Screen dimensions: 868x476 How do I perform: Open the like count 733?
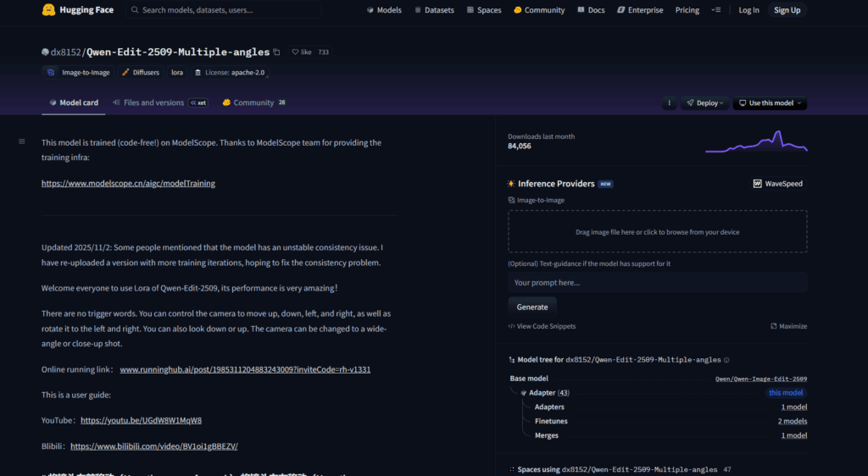click(323, 52)
